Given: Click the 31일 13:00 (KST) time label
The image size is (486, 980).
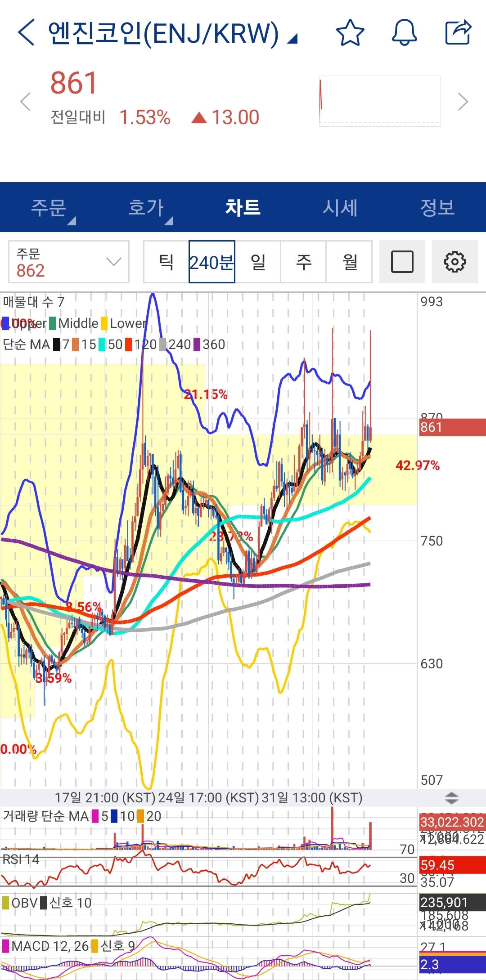Looking at the screenshot, I should [312, 798].
